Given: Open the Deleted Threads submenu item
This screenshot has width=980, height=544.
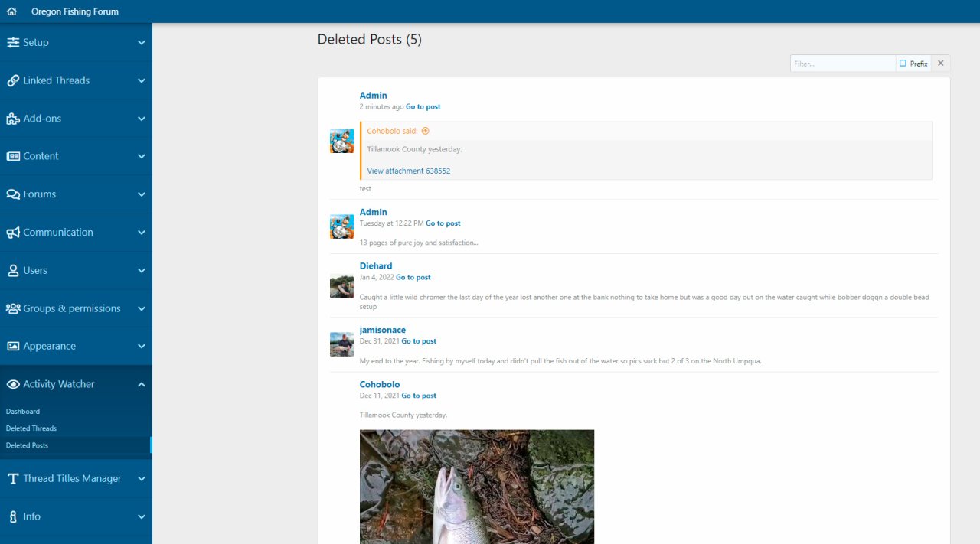Looking at the screenshot, I should point(31,428).
